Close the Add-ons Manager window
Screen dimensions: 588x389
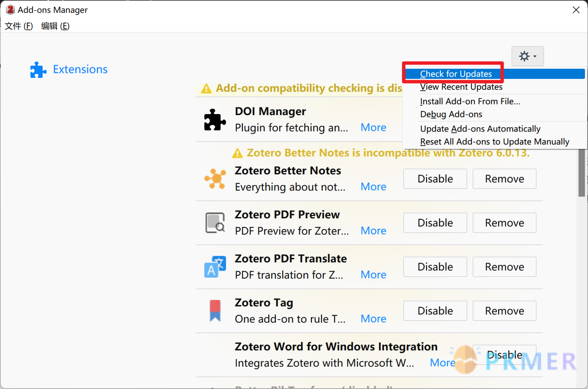pos(576,10)
